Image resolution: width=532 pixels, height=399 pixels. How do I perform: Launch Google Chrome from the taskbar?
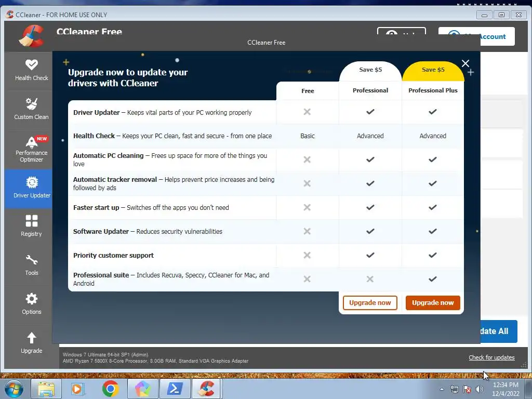click(x=110, y=389)
